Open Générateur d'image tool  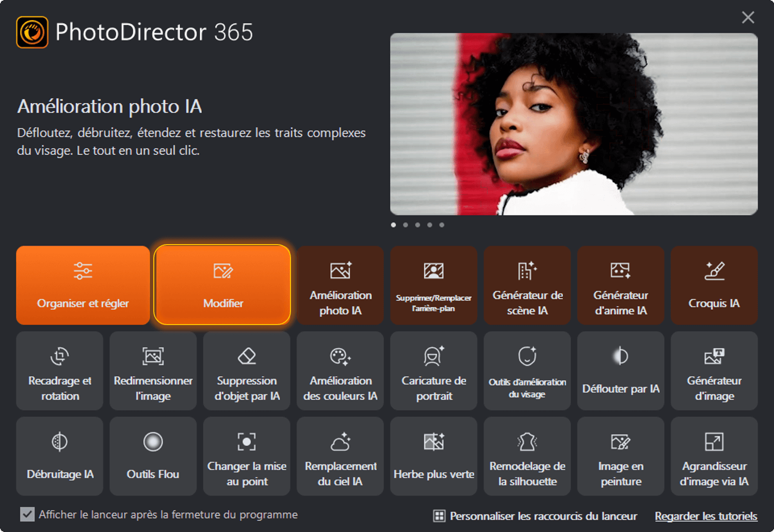pos(714,370)
